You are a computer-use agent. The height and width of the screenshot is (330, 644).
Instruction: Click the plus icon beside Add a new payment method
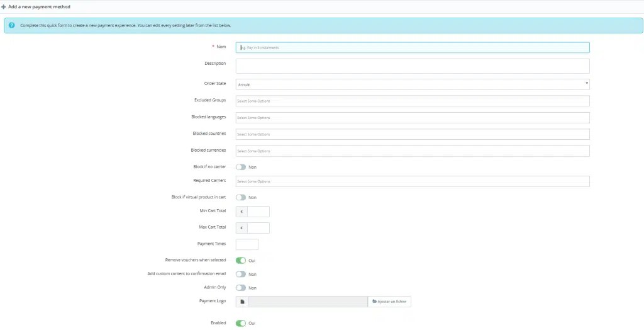click(x=4, y=7)
